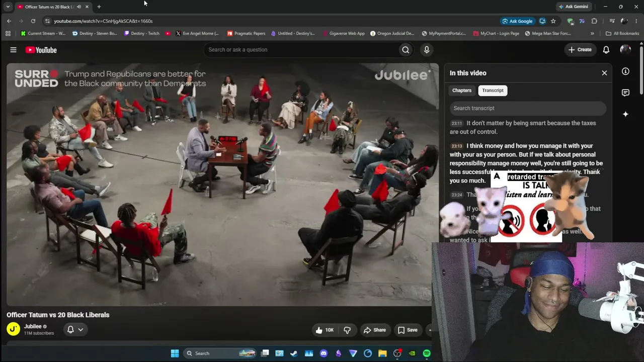Open the Create menu
The image size is (644, 362).
(x=580, y=50)
